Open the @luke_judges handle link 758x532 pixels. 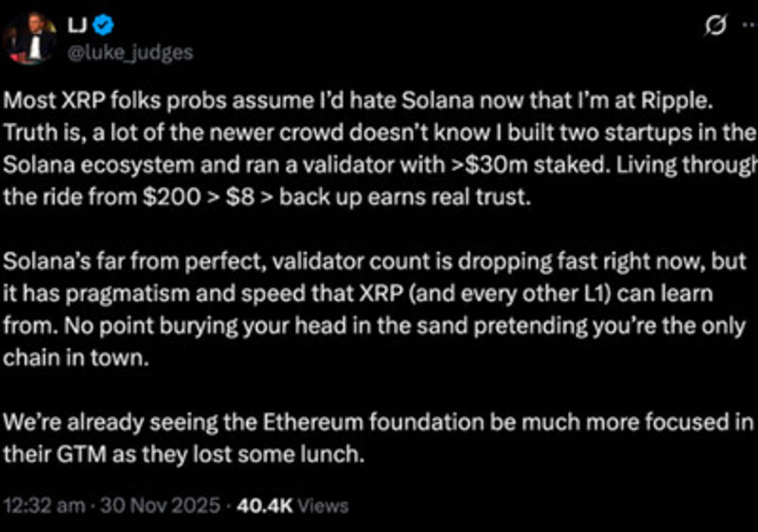point(130,52)
